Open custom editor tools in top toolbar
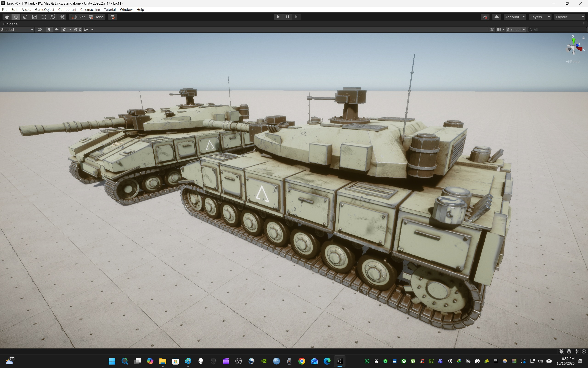The width and height of the screenshot is (588, 368). 62,17
